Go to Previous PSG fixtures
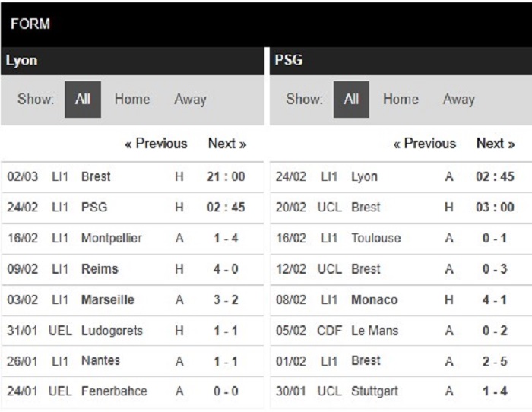This screenshot has width=532, height=412. [425, 144]
